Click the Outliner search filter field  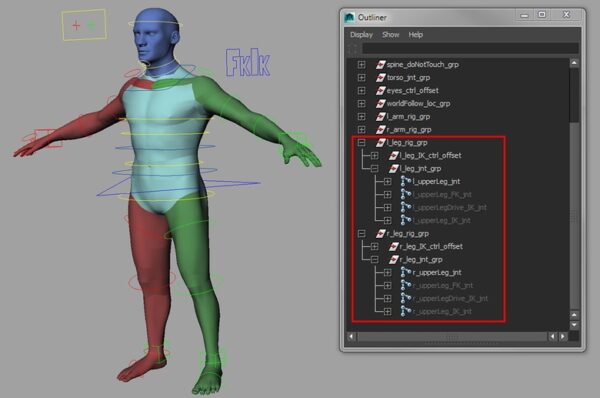click(470, 49)
